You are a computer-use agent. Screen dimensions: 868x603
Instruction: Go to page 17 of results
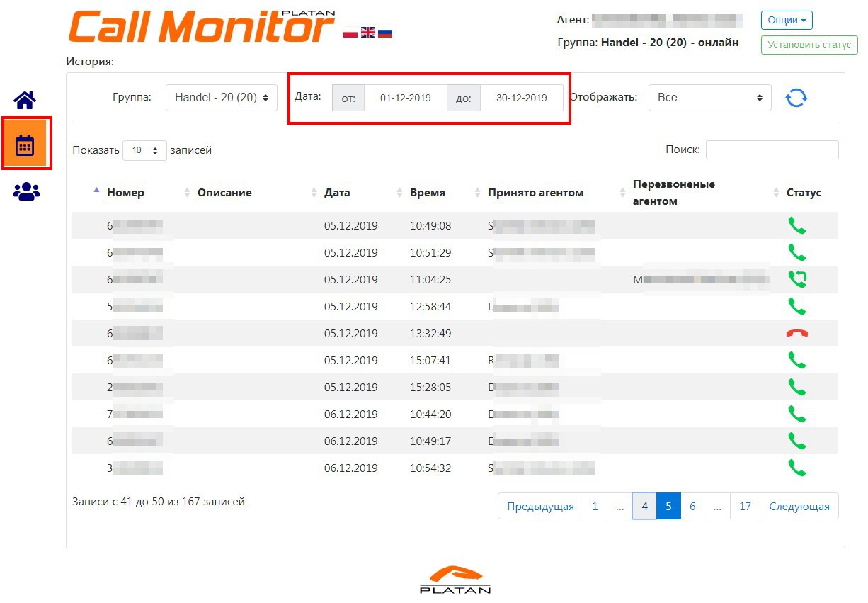(x=745, y=507)
